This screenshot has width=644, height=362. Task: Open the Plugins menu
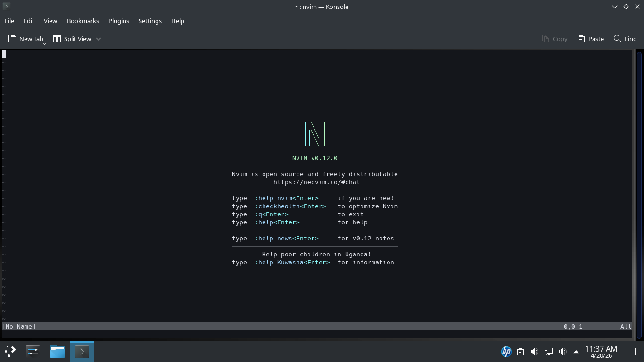pyautogui.click(x=119, y=21)
